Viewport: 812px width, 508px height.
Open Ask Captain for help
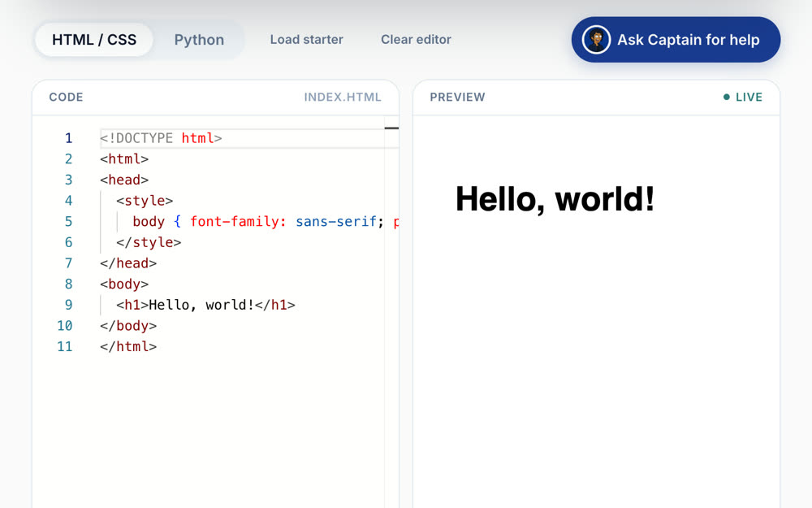coord(676,39)
